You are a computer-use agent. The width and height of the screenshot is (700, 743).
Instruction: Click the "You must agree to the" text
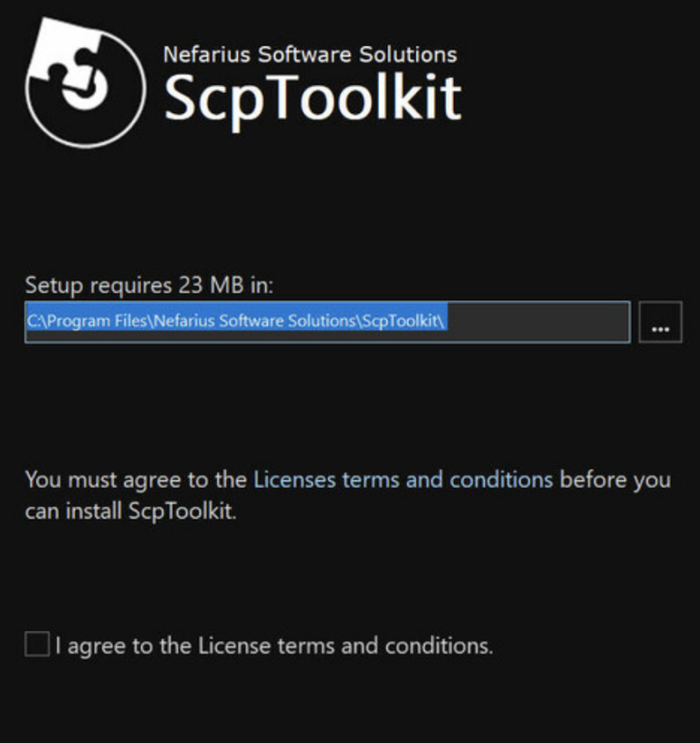tap(136, 480)
